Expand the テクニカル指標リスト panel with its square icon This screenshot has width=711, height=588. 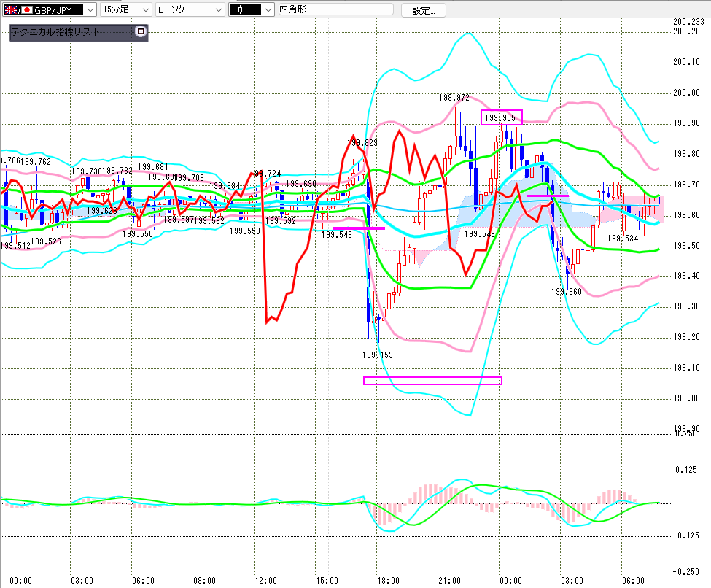click(141, 31)
